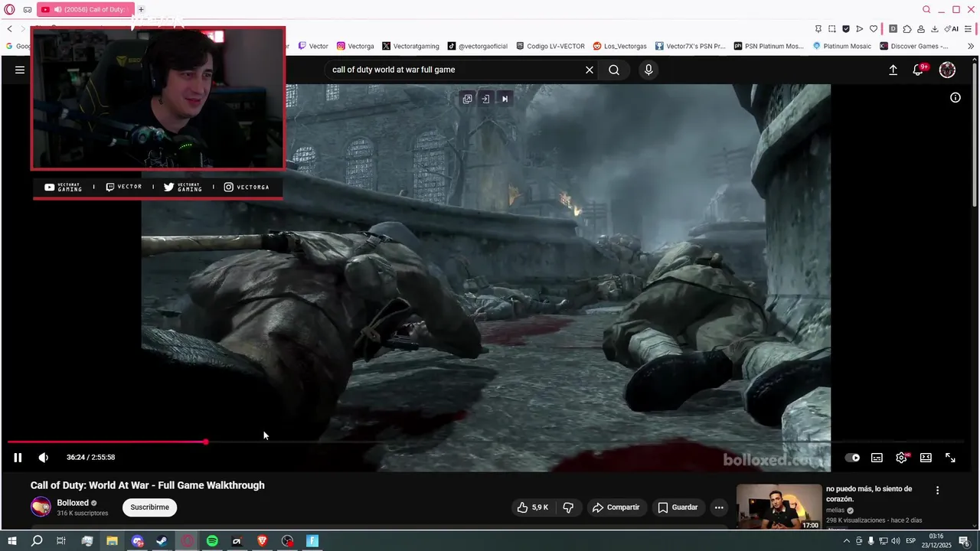Open the Bolloxed channel name link
980x551 pixels.
(x=73, y=503)
